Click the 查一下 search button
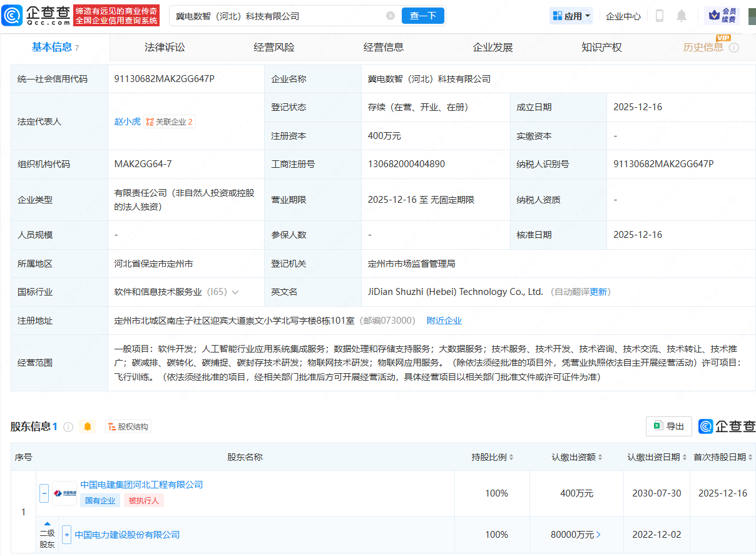This screenshot has height=556, width=756. 422,16
